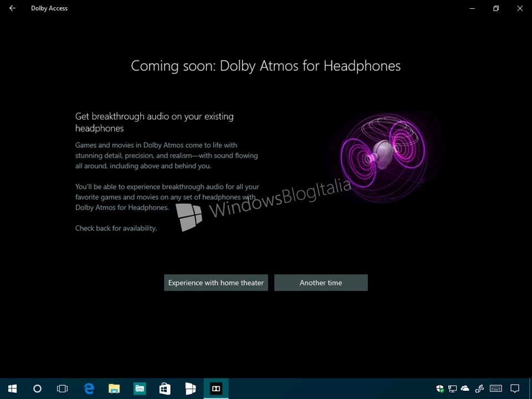This screenshot has height=399, width=532.
Task: Click the 'Dolby Access' window title text
Action: click(x=49, y=8)
